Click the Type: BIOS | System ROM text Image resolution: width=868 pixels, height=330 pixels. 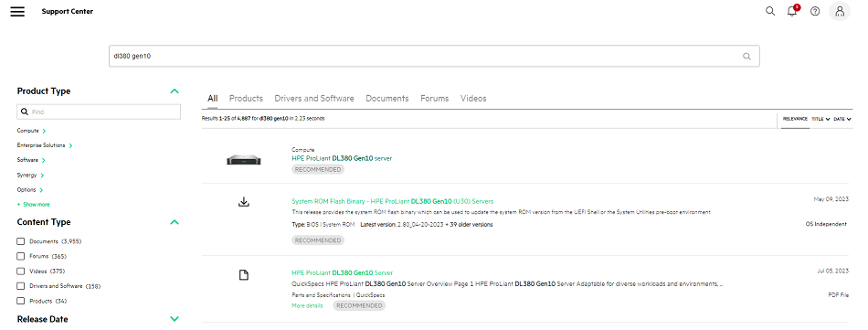click(323, 225)
